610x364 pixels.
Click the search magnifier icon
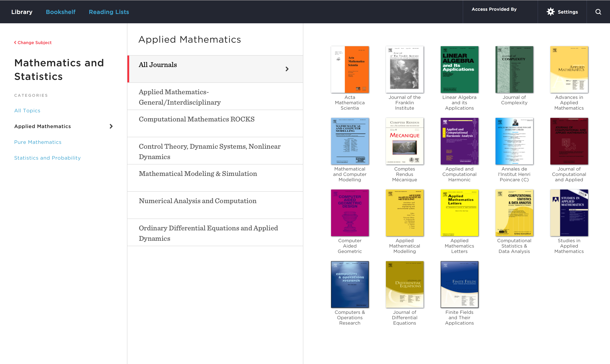(598, 12)
